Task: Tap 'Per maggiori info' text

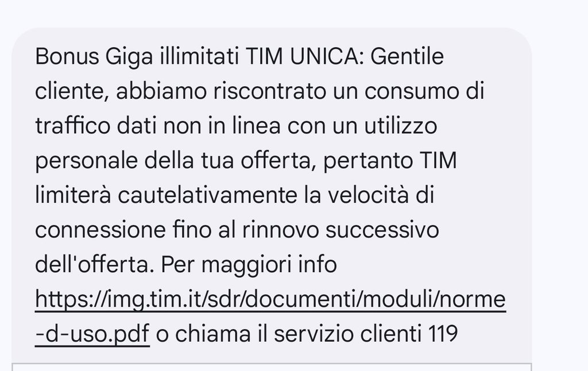Action: tap(249, 265)
